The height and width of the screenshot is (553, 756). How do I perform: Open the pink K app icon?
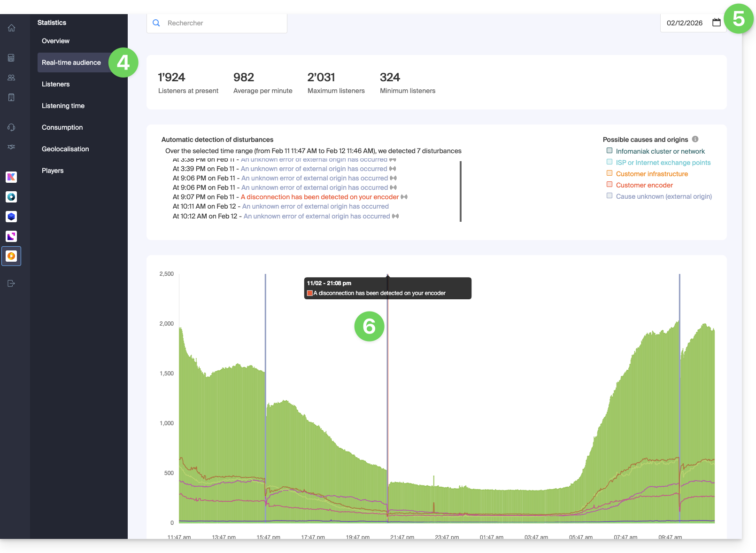(x=11, y=177)
